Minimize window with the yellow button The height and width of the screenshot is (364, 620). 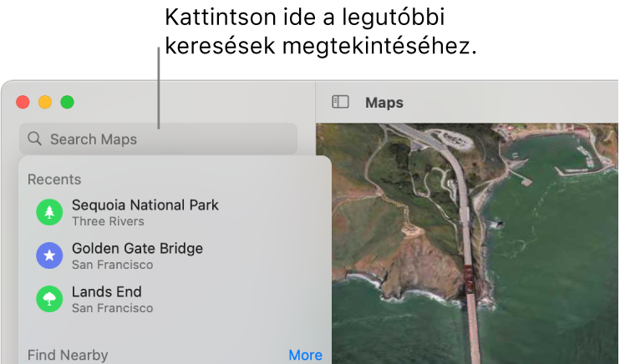44,102
